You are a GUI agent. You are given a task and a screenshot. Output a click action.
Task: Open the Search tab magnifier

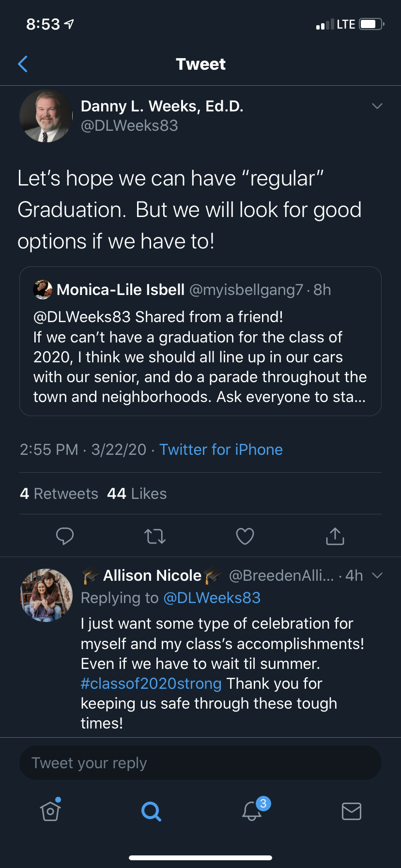[x=151, y=811]
